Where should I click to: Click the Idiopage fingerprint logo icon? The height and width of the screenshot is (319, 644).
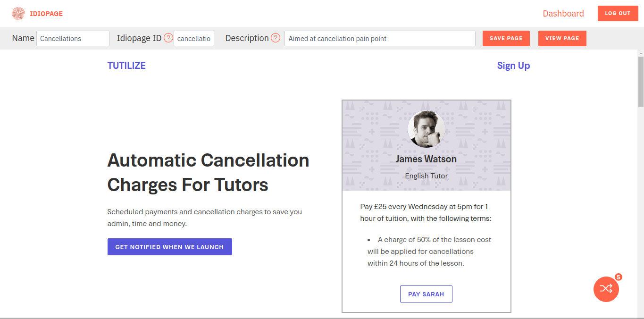click(18, 14)
